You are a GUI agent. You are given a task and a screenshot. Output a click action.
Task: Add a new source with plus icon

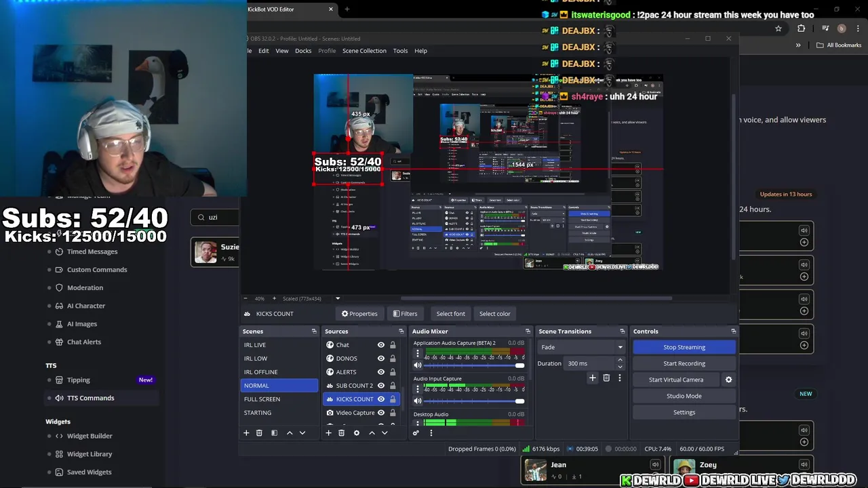(328, 432)
